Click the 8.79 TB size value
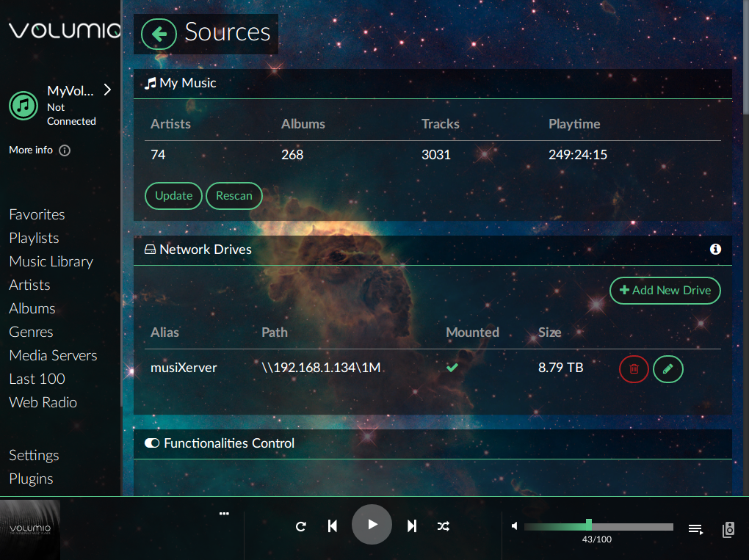This screenshot has height=560, width=749. [x=561, y=368]
